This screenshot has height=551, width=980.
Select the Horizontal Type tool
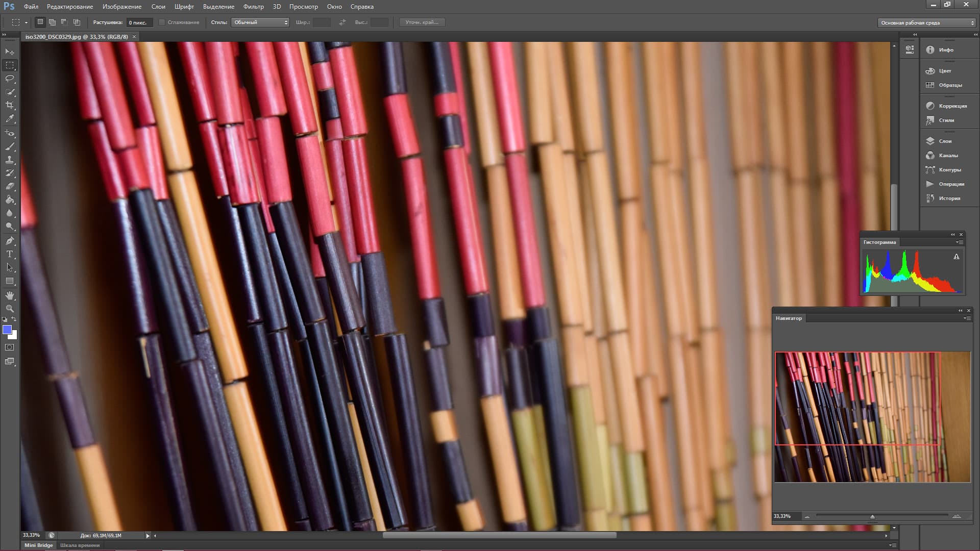[10, 254]
